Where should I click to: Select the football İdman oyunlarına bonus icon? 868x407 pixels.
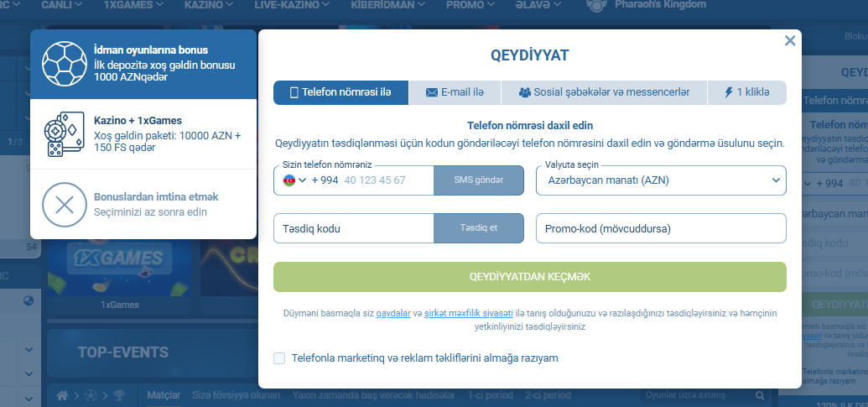[65, 65]
